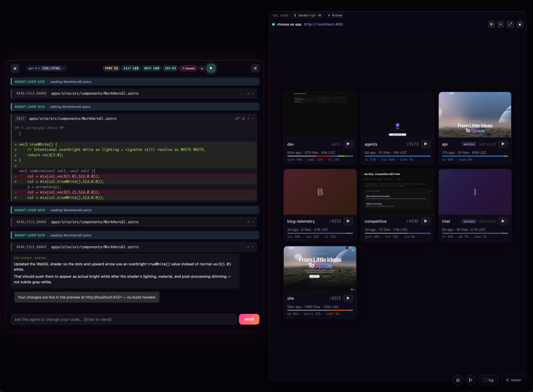The image size is (533, 392).
Task: Open the blog-telemetry 'B' thumbnail
Action: pos(320,192)
